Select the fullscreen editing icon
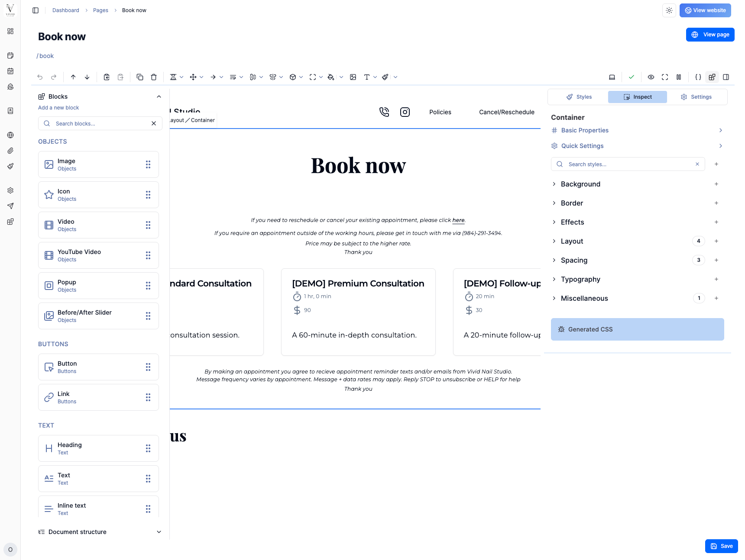745x560 pixels. pyautogui.click(x=665, y=77)
